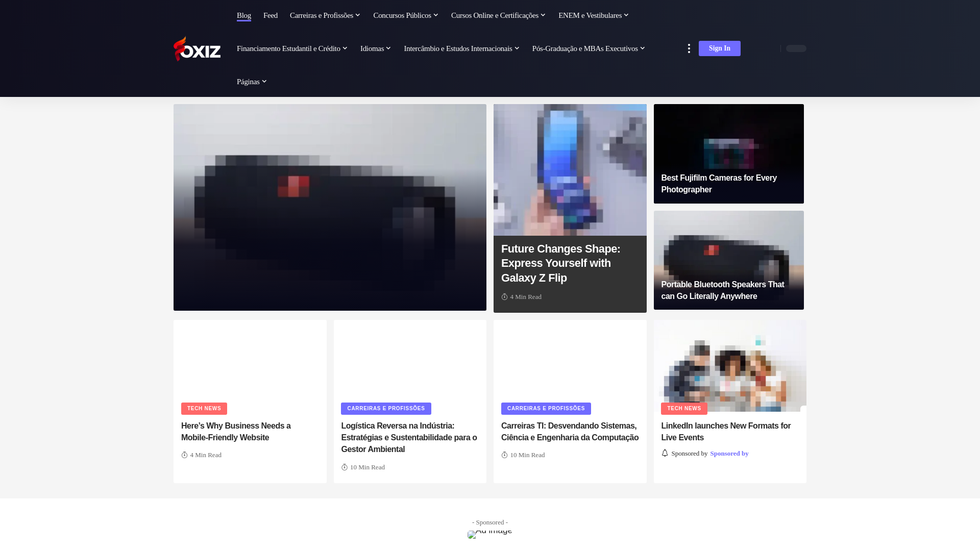980x551 pixels.
Task: Open Here's Why Business Needs a Mobile-Friendly Website
Action: pos(236,432)
